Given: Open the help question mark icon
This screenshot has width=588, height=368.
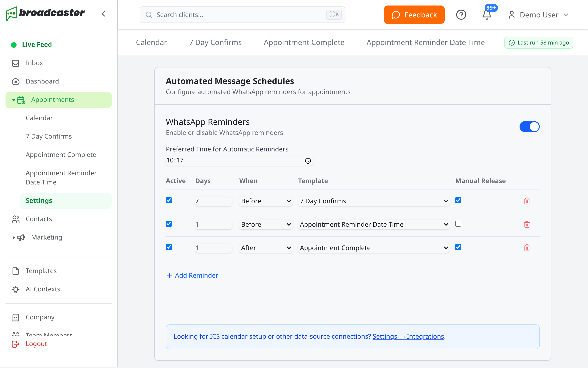Looking at the screenshot, I should tap(461, 15).
